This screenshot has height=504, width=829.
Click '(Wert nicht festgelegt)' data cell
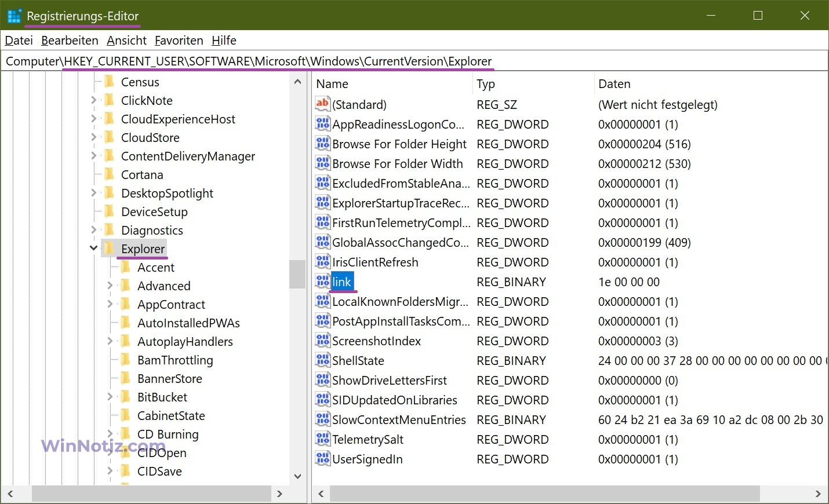pos(658,104)
